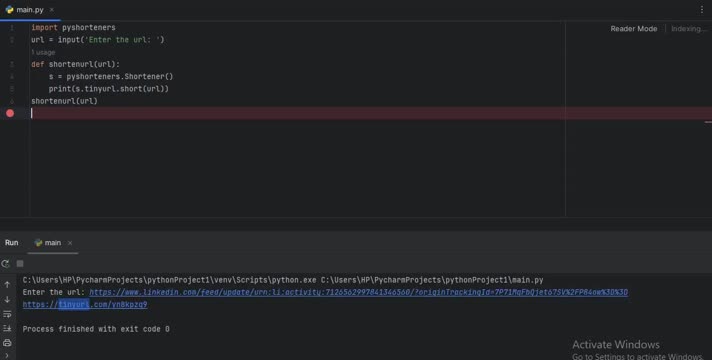
Task: Switch to the main run tab
Action: tap(48, 243)
